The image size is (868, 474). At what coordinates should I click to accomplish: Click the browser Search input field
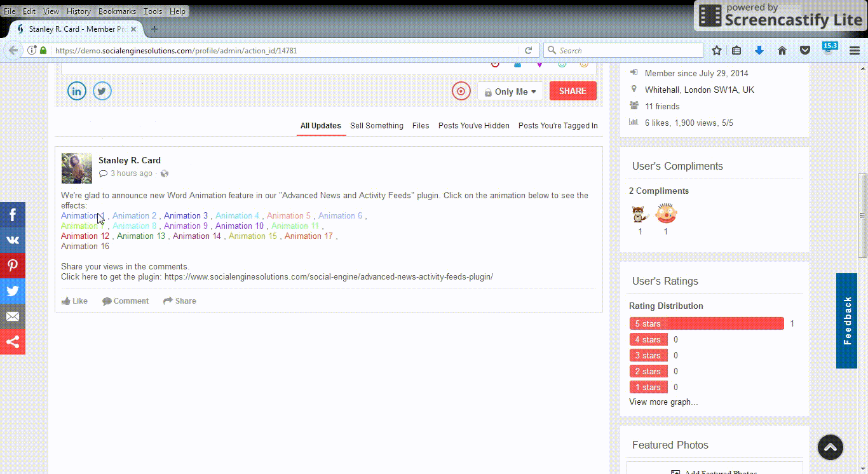pos(629,51)
